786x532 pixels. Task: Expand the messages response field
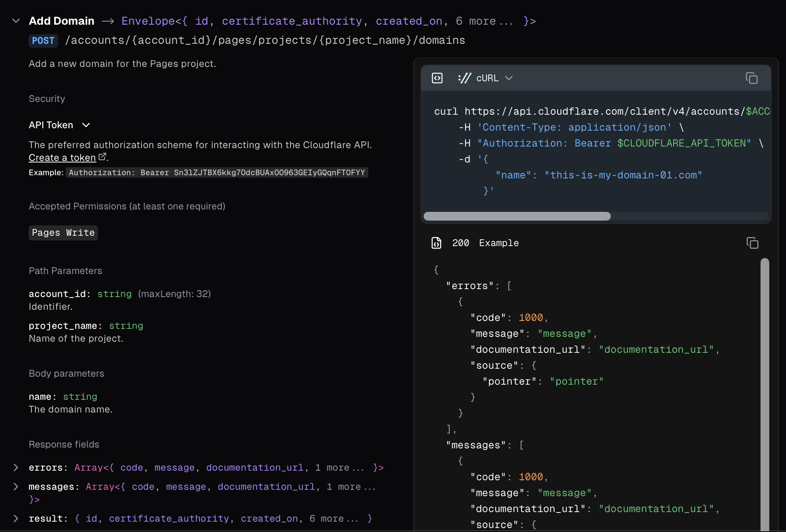pyautogui.click(x=16, y=486)
